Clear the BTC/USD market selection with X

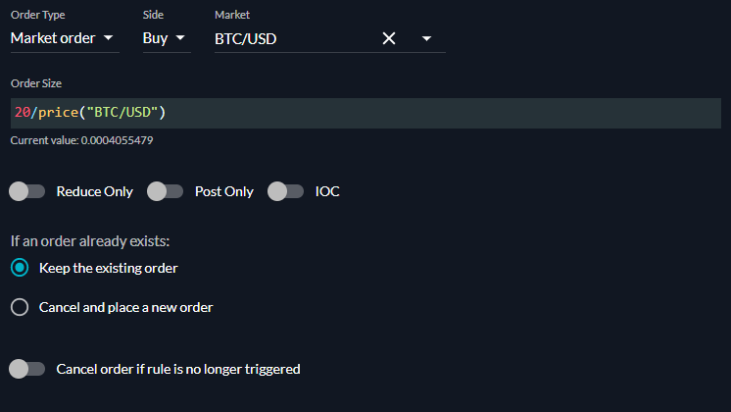tap(389, 38)
